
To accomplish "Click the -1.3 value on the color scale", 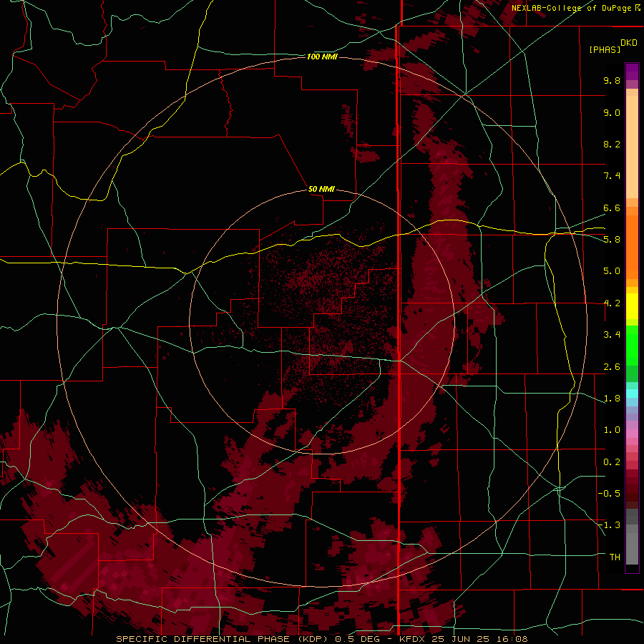I will click(609, 525).
